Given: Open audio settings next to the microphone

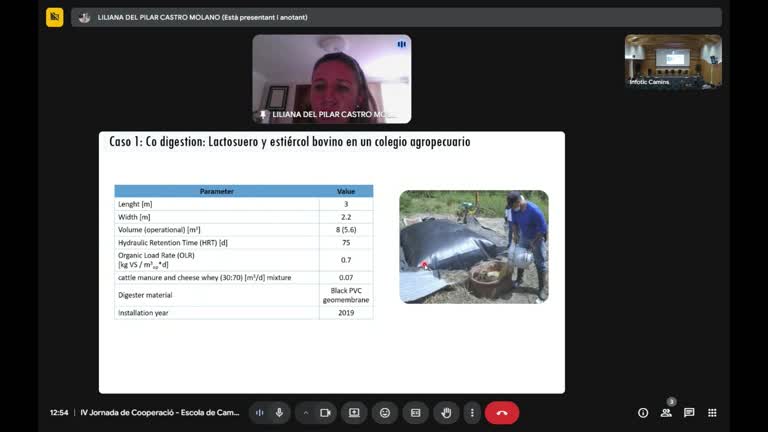Looking at the screenshot, I should [259, 412].
